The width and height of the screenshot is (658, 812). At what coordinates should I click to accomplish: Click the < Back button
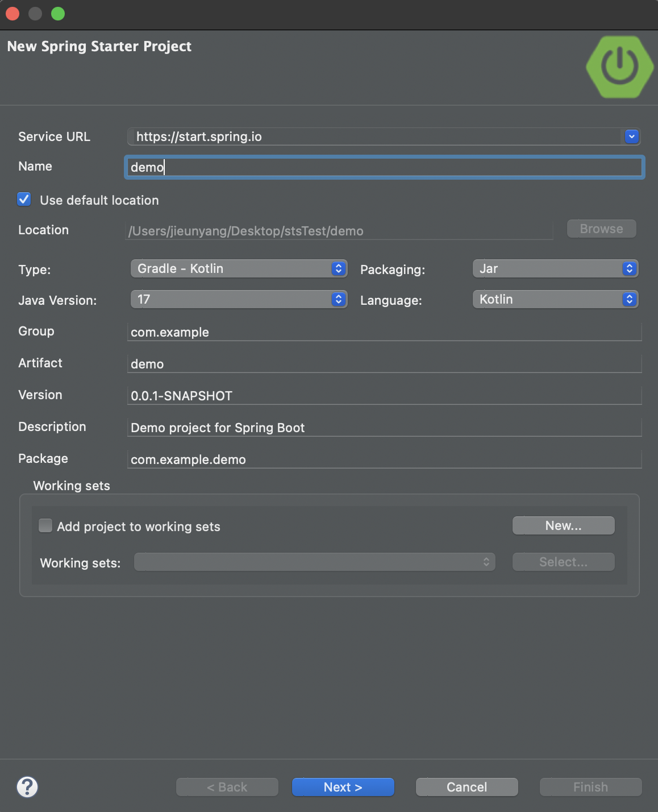click(227, 787)
